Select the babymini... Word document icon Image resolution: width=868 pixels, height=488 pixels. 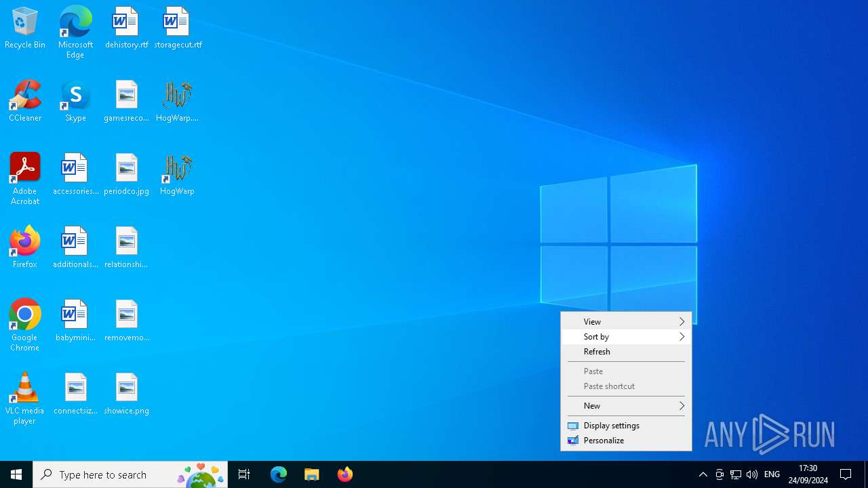(75, 321)
